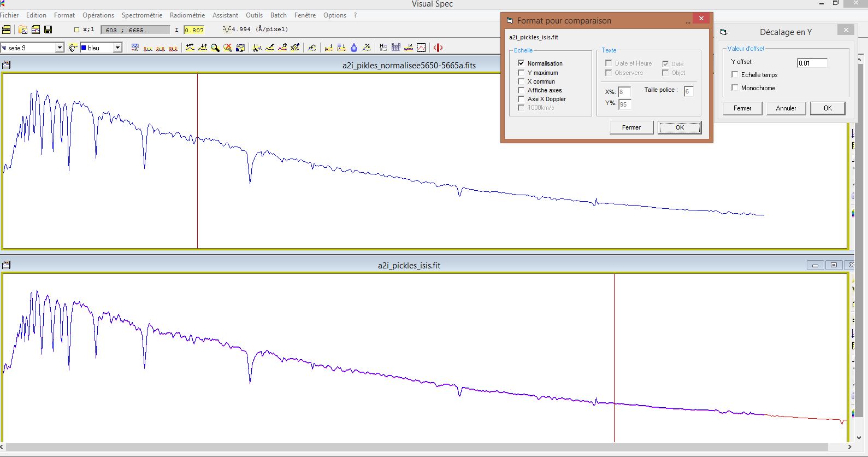Click OK in Format pour comparaison dialog
The height and width of the screenshot is (457, 868).
[680, 127]
